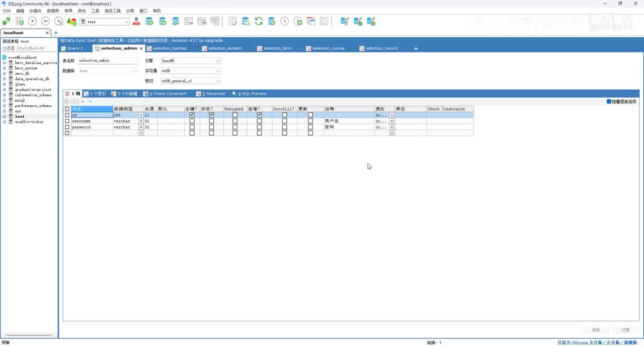Select the row checkbox for password

tap(67, 127)
